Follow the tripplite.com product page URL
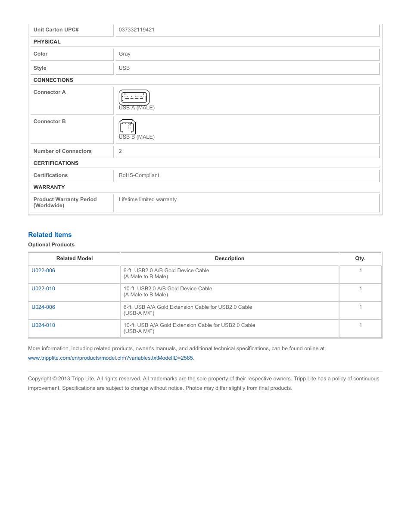This screenshot has width=411, height=532. click(111, 358)
